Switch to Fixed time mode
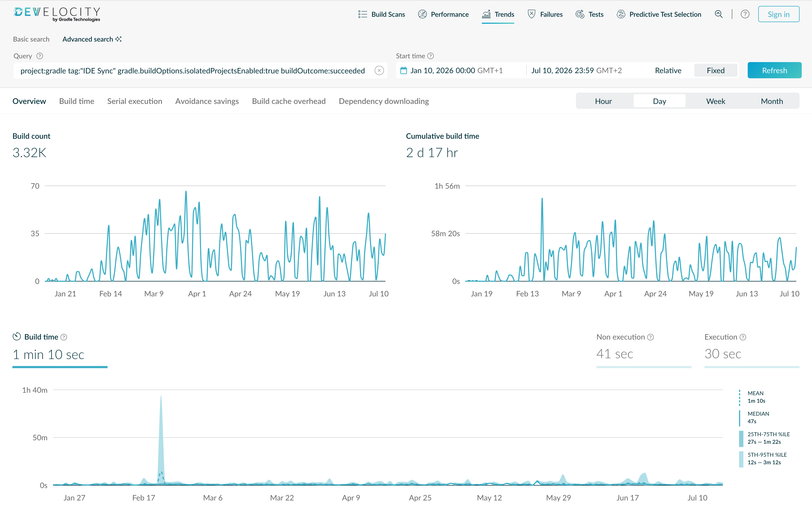 coord(716,70)
